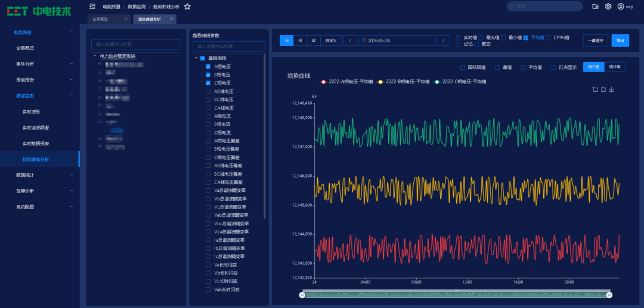Viewport: 644px width, 308px height.
Task: Collapse the 电力监控管理系统 tree node
Action: (94, 56)
